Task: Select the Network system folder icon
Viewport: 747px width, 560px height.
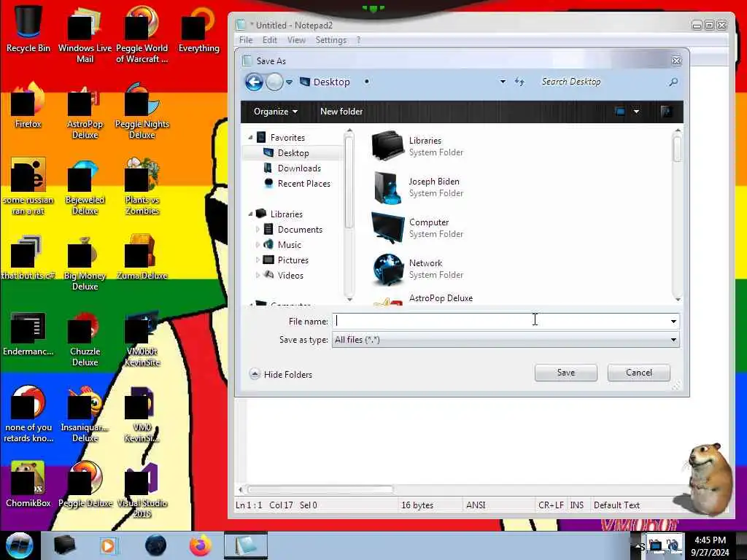Action: tap(388, 269)
